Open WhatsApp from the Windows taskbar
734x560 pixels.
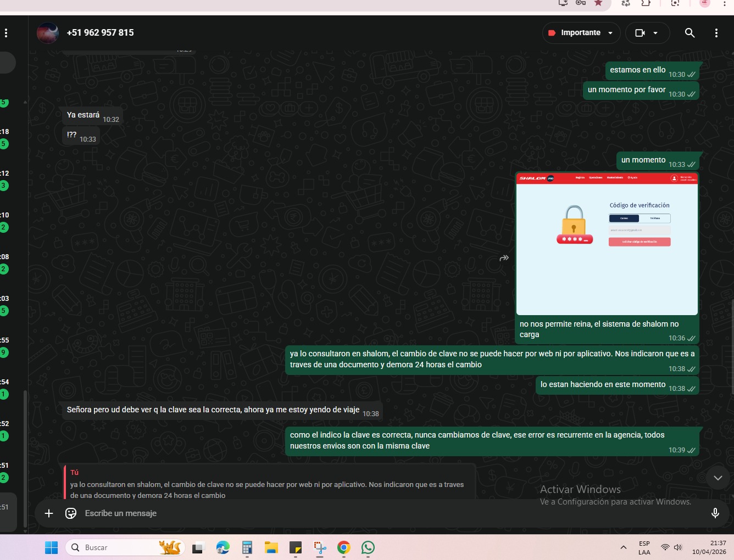(x=368, y=547)
